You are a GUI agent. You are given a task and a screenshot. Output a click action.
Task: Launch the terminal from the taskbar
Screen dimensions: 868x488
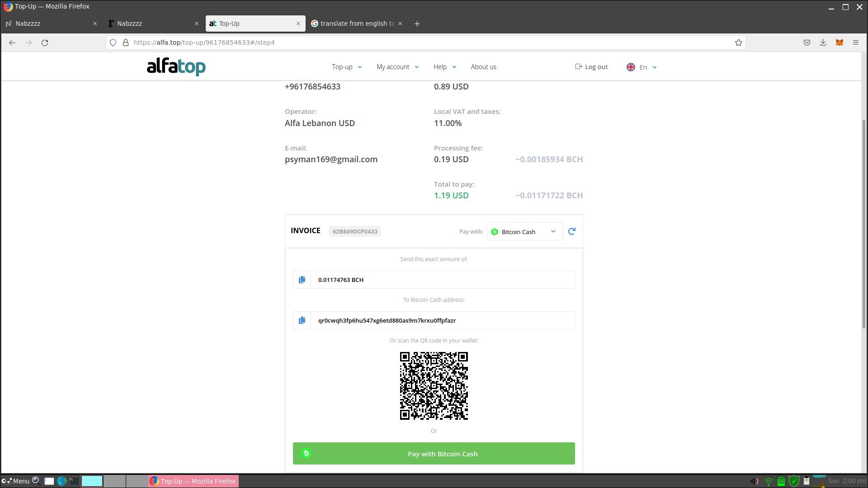click(x=75, y=481)
